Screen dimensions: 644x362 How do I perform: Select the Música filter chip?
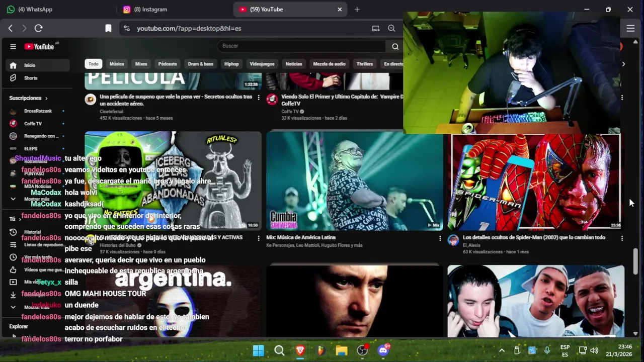[x=117, y=64]
